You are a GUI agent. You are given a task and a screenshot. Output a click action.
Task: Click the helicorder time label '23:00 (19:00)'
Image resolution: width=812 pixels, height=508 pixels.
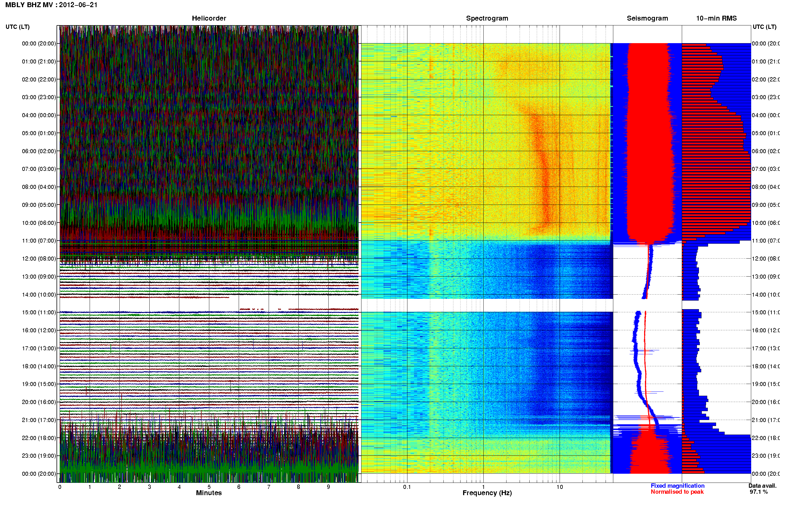39,456
